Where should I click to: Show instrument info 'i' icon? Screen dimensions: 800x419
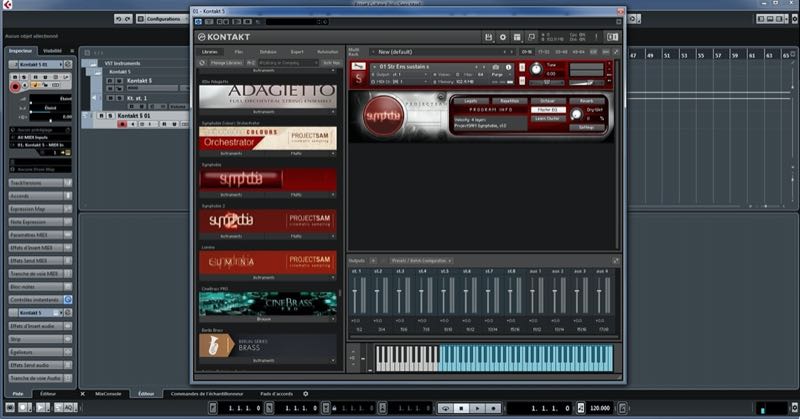pyautogui.click(x=508, y=67)
